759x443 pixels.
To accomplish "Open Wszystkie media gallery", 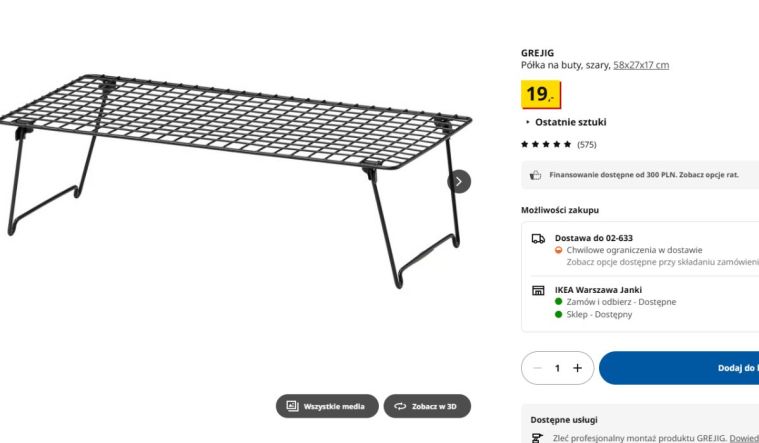I will 327,406.
